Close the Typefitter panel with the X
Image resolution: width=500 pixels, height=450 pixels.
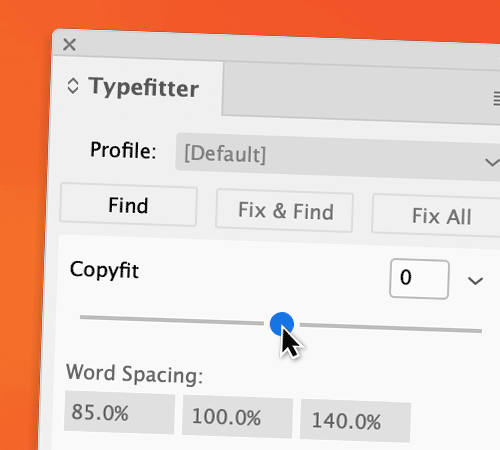coord(69,44)
